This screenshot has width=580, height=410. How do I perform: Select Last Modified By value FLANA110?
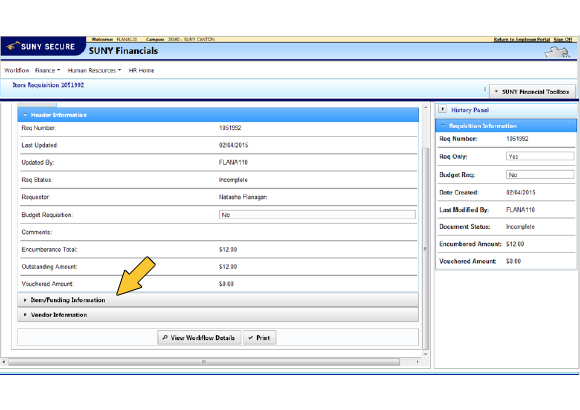[520, 210]
